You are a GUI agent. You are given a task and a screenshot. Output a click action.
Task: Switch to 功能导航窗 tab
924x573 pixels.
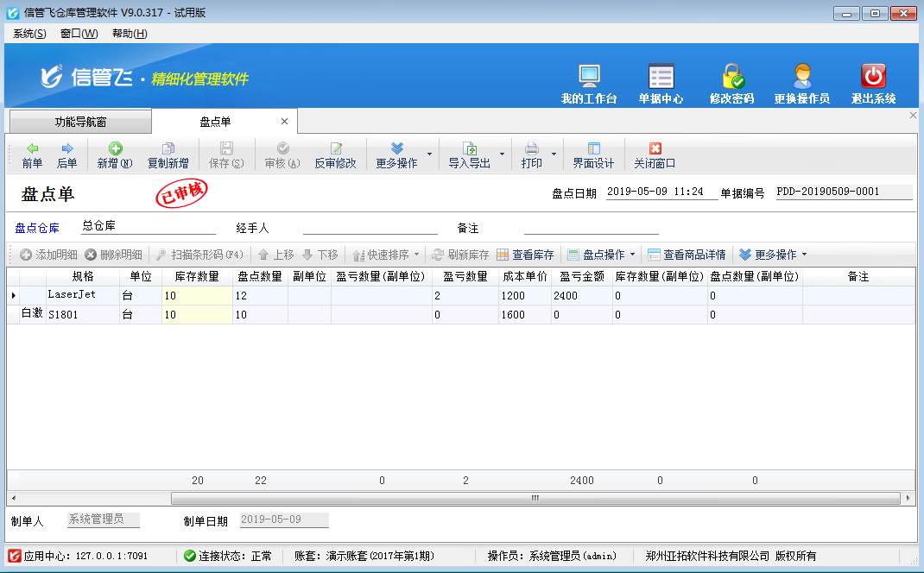[x=80, y=122]
